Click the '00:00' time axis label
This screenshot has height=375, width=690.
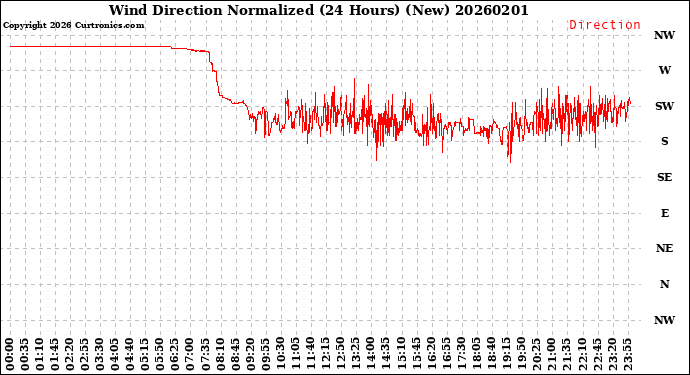(x=10, y=355)
